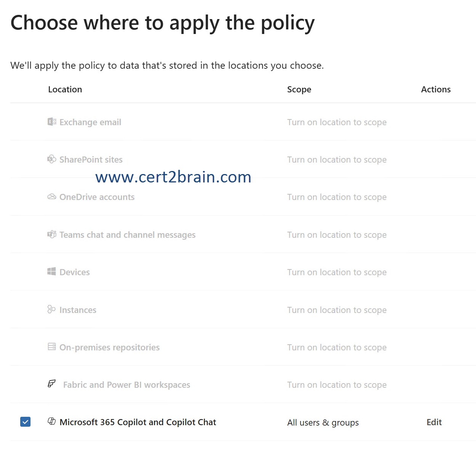Click the Instances location icon
The height and width of the screenshot is (458, 476).
[51, 309]
